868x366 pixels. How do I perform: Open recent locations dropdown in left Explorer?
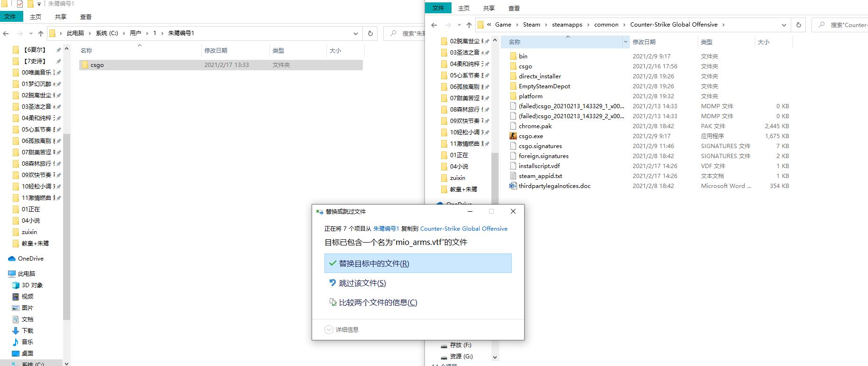pyautogui.click(x=31, y=33)
